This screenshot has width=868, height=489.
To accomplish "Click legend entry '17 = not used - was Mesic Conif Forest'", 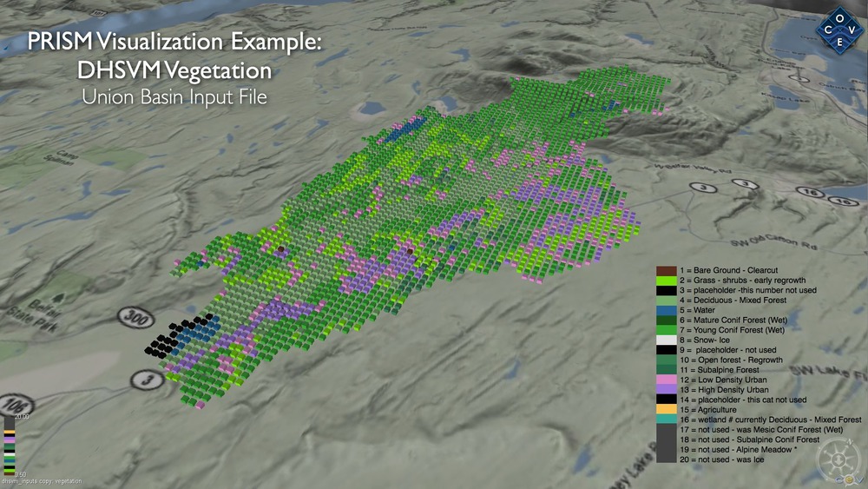I will point(761,430).
